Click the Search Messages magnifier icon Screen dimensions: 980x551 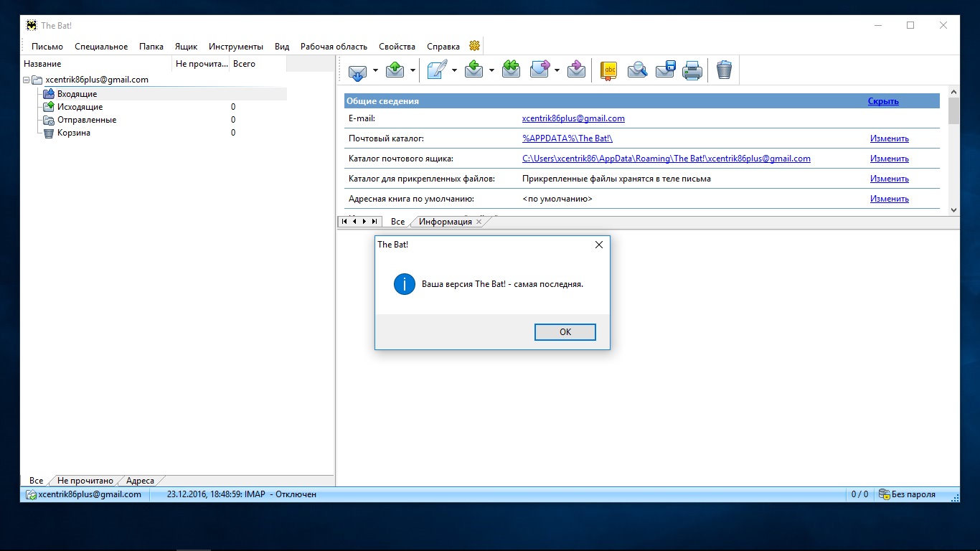(x=637, y=70)
